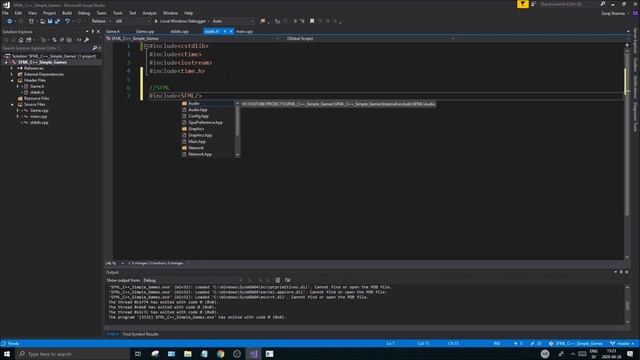
Task: Open notification center icon in taskbar
Action: point(630,354)
